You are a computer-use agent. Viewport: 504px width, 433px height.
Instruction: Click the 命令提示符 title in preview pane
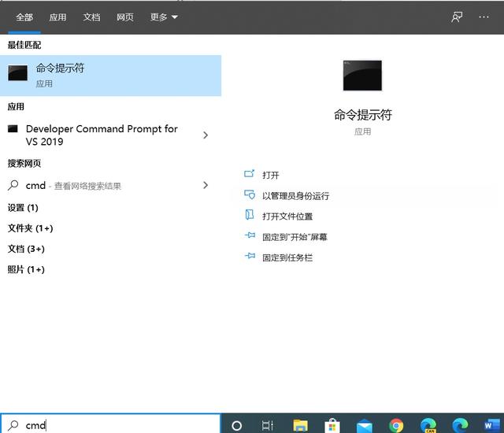(x=362, y=115)
